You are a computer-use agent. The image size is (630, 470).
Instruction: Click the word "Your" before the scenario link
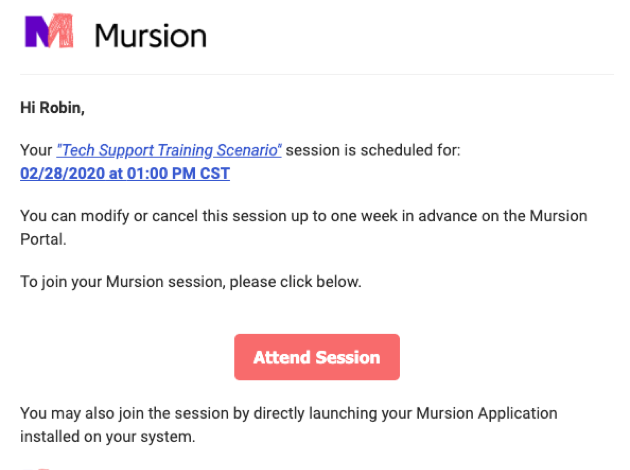pos(36,150)
